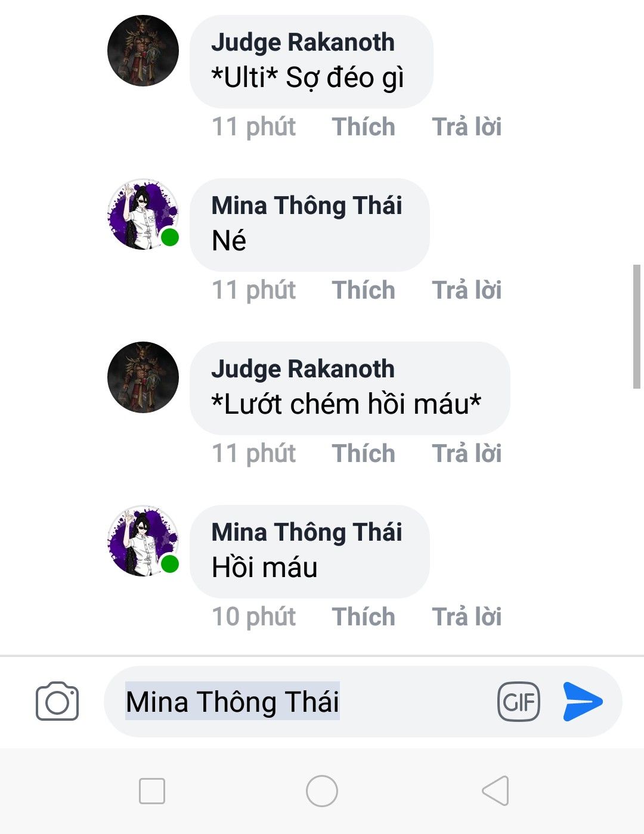Tap the camera icon to attach photo
Image resolution: width=644 pixels, height=834 pixels.
pos(57,701)
